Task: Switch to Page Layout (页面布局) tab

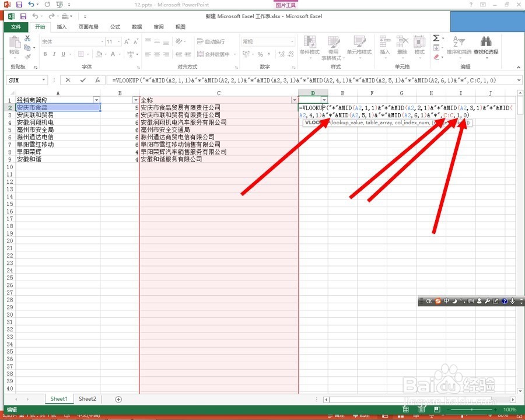Action: point(89,27)
